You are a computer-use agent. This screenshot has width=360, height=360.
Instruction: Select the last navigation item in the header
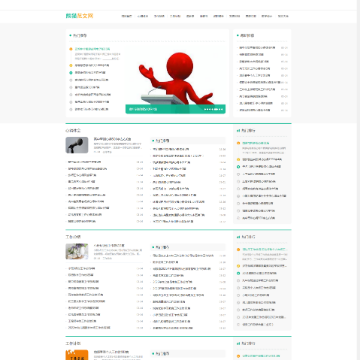pos(283,16)
